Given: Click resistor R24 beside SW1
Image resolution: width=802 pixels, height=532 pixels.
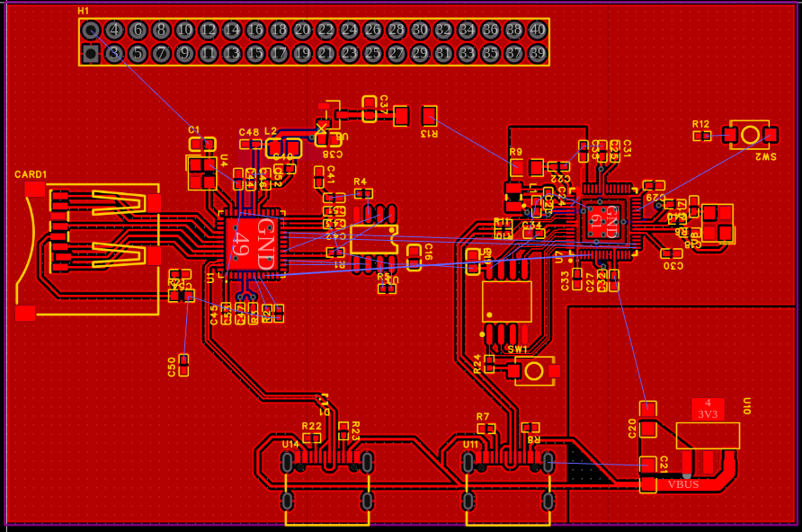Looking at the screenshot, I should 489,363.
